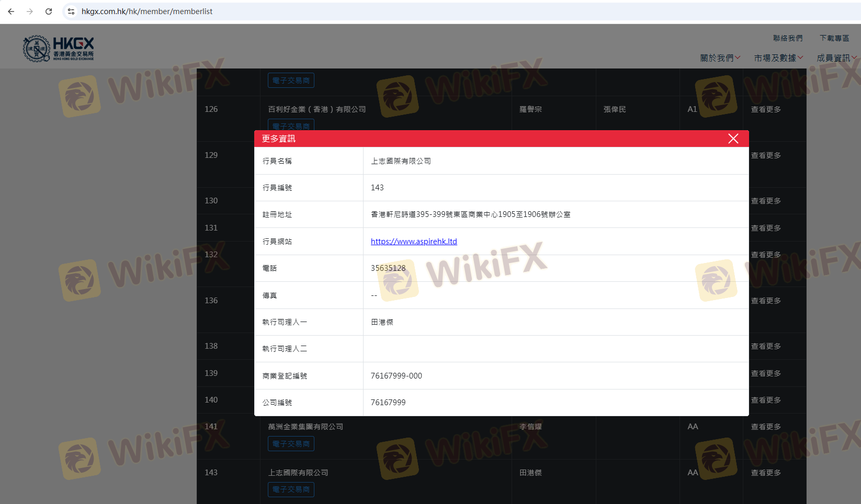The width and height of the screenshot is (861, 504).
Task: Open the https://www.aspirehk.ltd website link
Action: 414,242
